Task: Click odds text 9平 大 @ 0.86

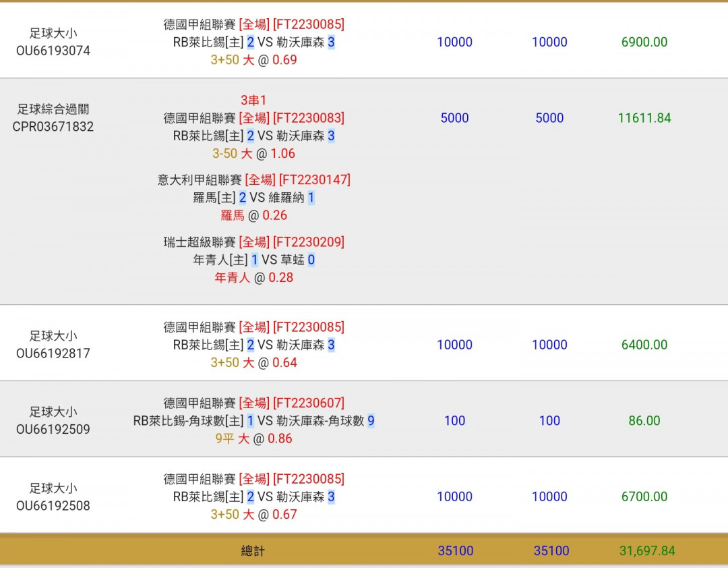Action: click(x=253, y=438)
